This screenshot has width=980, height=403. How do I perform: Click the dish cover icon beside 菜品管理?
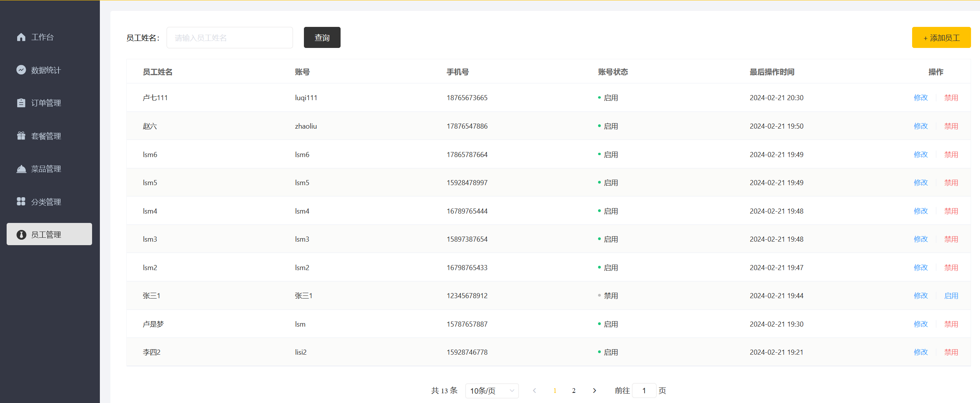point(21,169)
